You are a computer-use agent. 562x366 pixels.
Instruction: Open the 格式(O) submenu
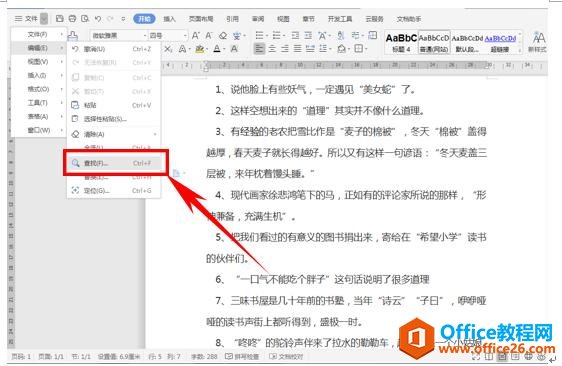click(x=38, y=89)
